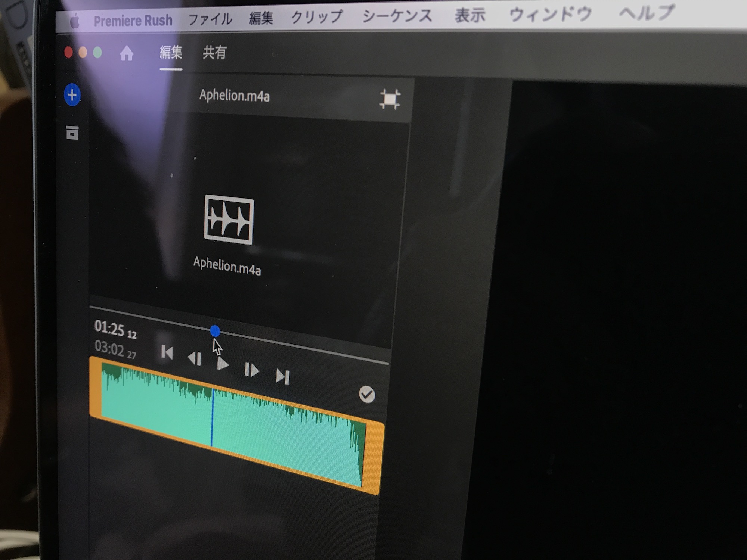The width and height of the screenshot is (747, 560).
Task: Toggle fullscreen preview of Aphelion.m4a
Action: (390, 99)
